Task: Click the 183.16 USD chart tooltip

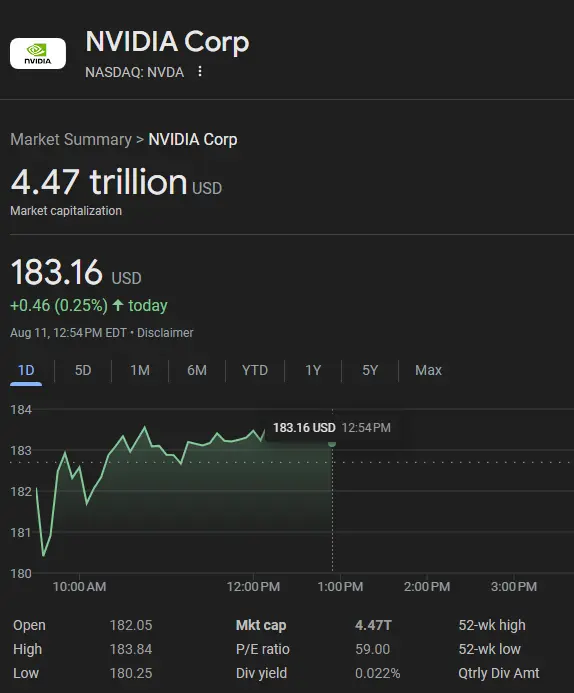Action: (332, 428)
